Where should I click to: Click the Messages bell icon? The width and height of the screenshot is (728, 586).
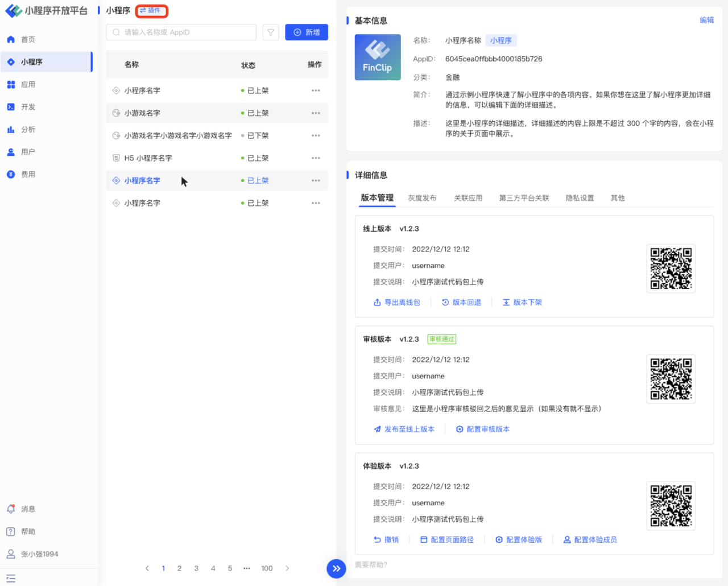pos(11,509)
